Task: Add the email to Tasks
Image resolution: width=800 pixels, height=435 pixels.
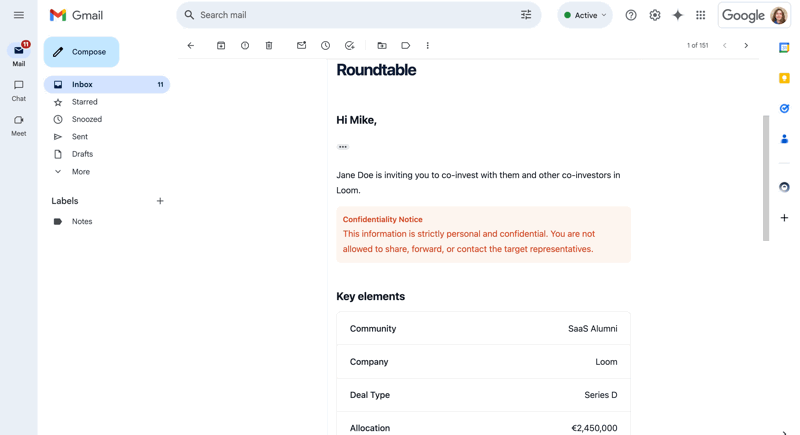Action: (x=349, y=45)
